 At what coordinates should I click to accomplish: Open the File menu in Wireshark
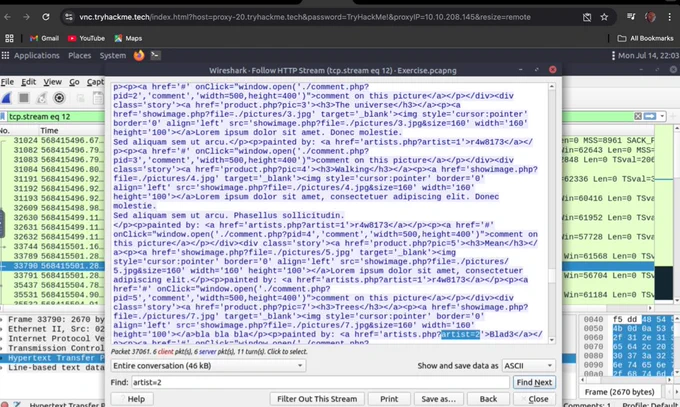[x=7, y=82]
